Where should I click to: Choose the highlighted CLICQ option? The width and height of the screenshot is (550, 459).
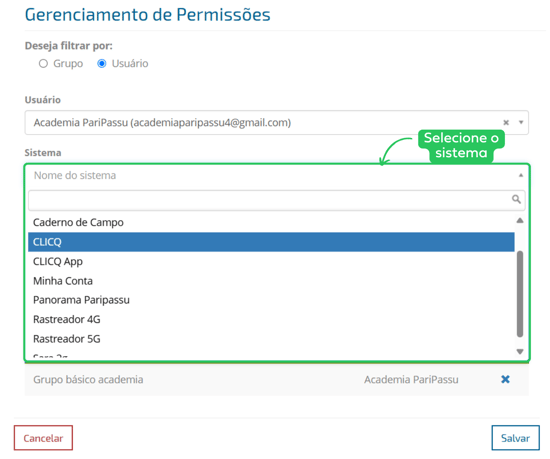[271, 242]
